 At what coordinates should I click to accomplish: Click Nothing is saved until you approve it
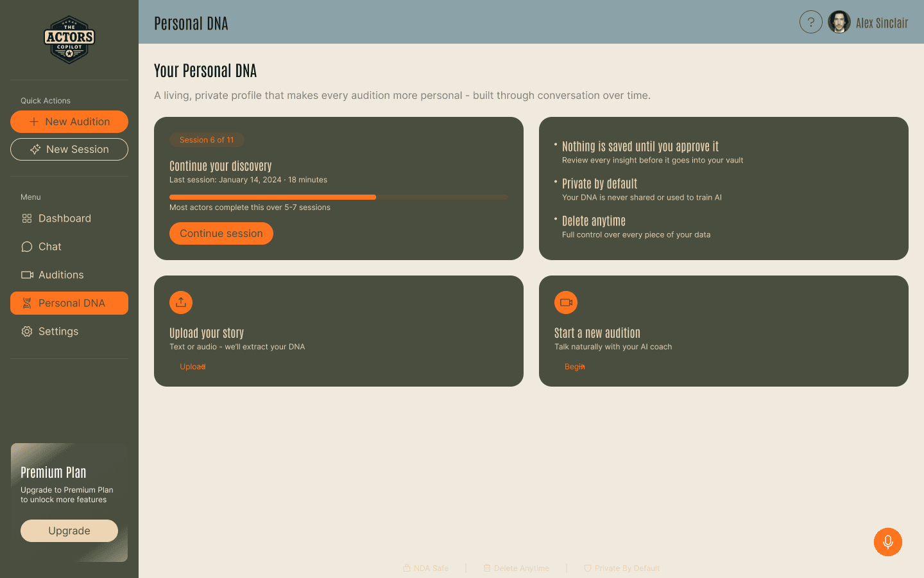640,146
